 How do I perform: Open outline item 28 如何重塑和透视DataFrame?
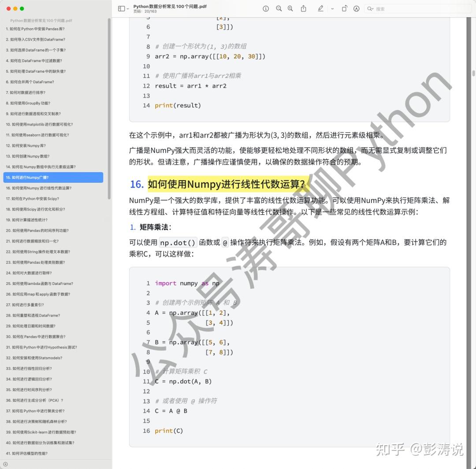(x=33, y=315)
